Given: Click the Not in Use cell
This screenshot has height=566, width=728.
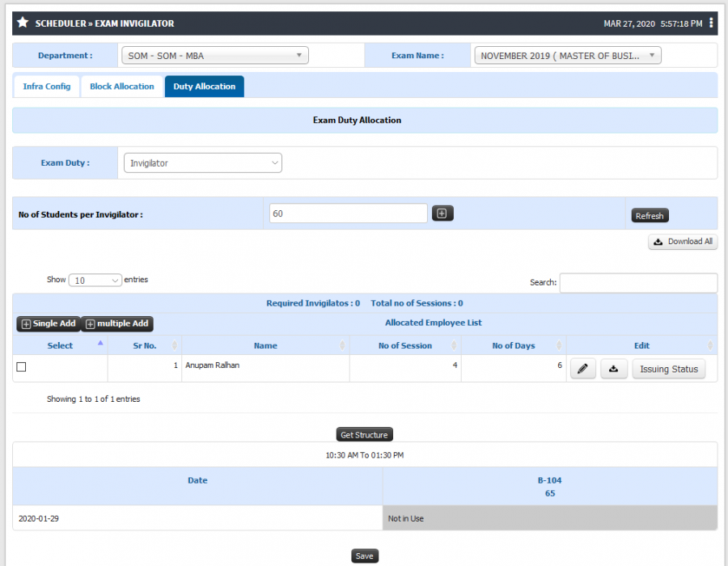Looking at the screenshot, I should coord(550,518).
